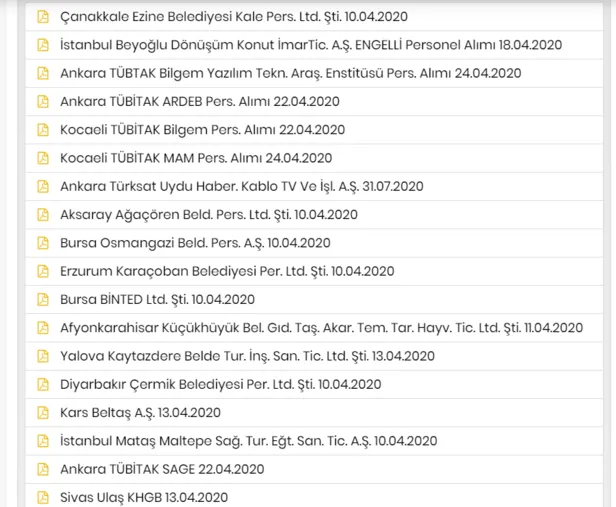Click PDF icon next to Ankara TÜBİTAK SAGE
Viewport: 616px width, 507px height.
42,469
